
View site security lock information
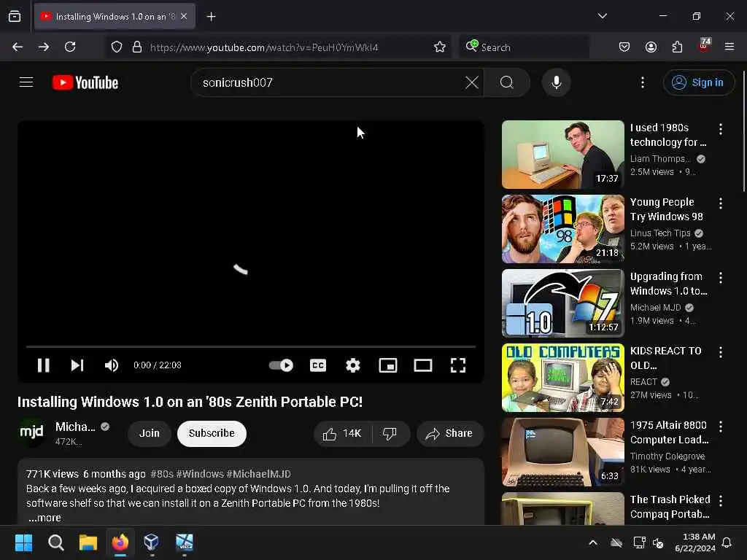(x=137, y=47)
